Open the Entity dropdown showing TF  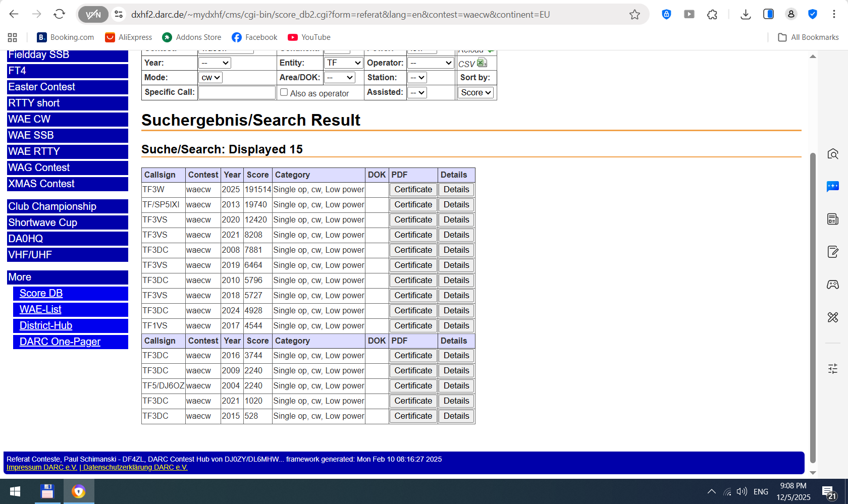click(x=344, y=63)
